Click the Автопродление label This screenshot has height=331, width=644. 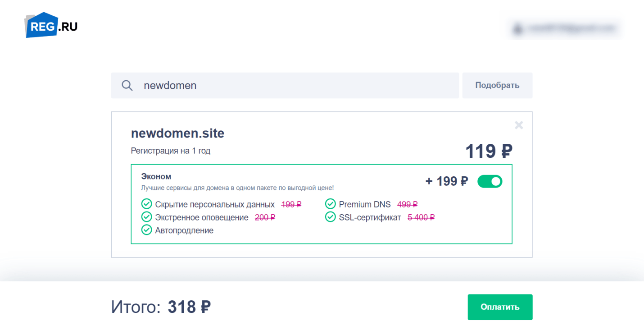(184, 230)
